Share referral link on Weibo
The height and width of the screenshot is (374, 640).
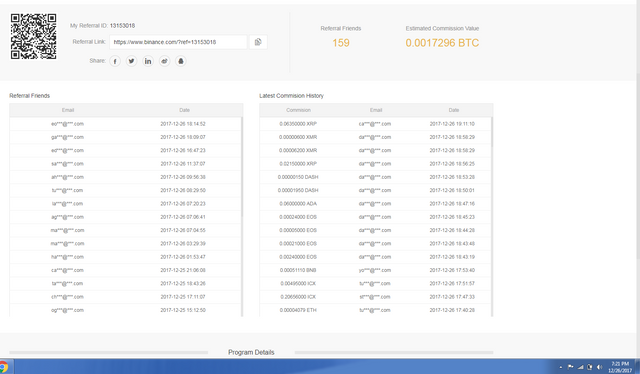pyautogui.click(x=164, y=61)
